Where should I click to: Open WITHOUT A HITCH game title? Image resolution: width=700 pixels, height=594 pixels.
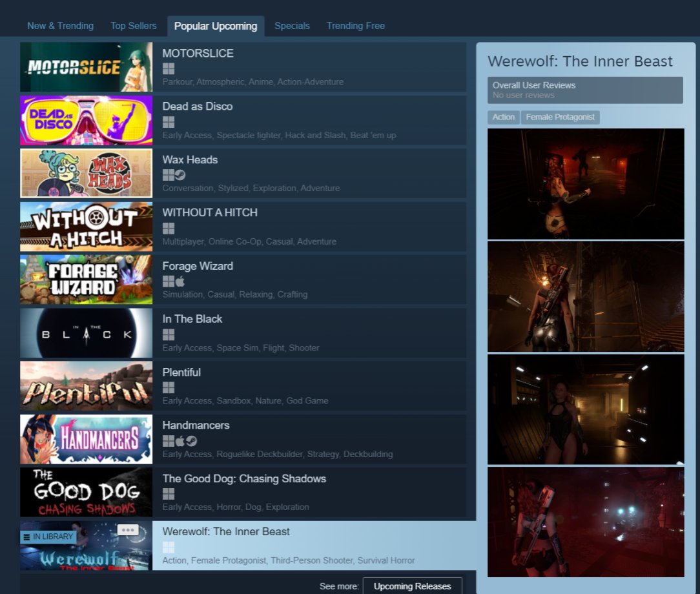pyautogui.click(x=210, y=212)
